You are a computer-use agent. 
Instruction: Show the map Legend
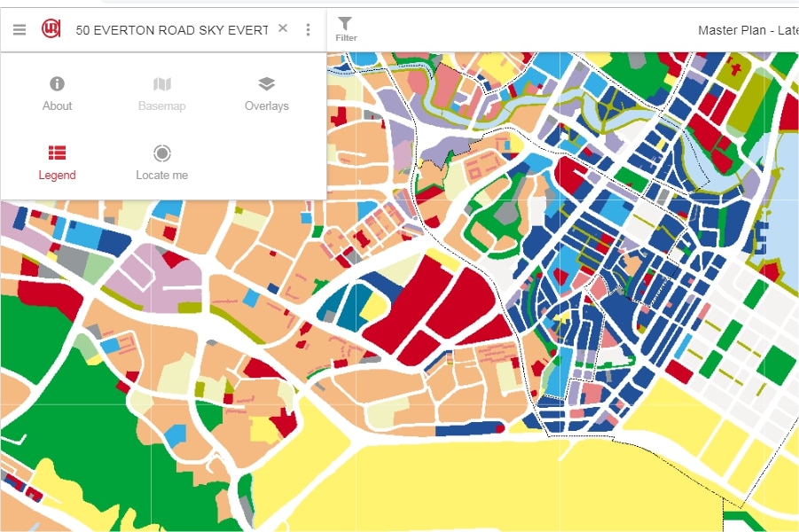tap(57, 163)
